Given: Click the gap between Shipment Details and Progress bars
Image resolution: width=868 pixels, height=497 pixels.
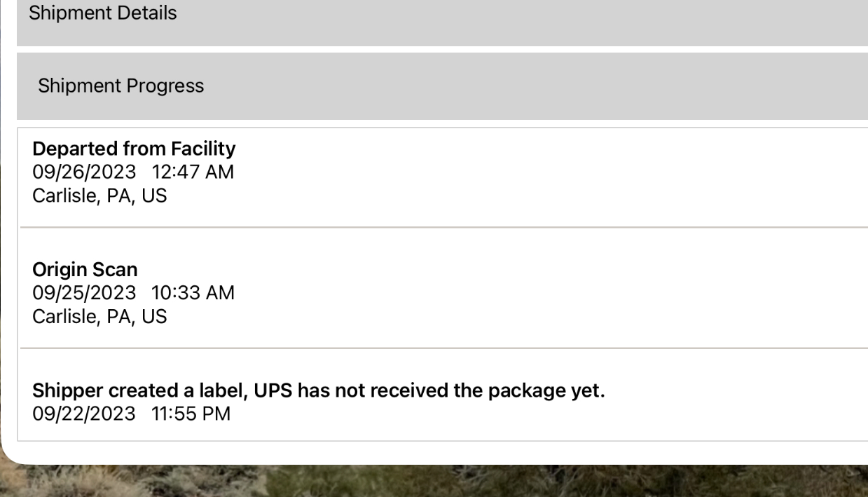Looking at the screenshot, I should click(442, 49).
